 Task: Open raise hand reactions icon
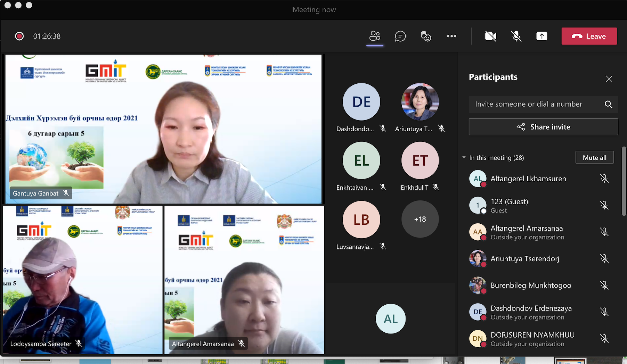[426, 36]
